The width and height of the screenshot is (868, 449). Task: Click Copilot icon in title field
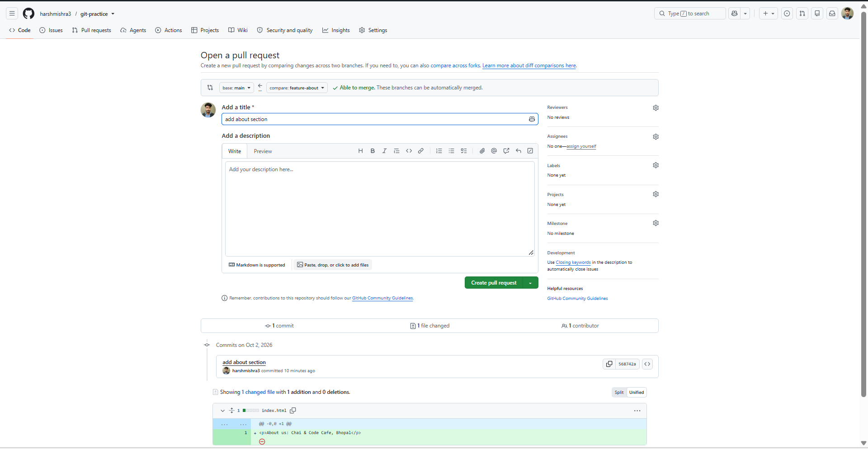pyautogui.click(x=532, y=119)
